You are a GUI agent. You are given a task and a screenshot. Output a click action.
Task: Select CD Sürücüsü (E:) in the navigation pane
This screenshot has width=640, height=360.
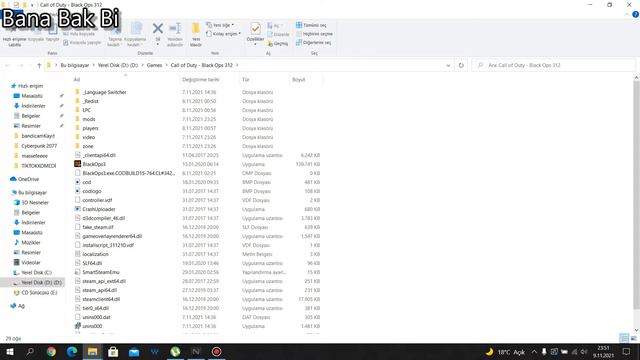(x=39, y=293)
